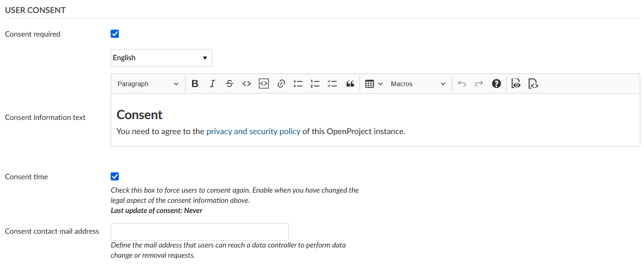Click the Consent contact mail address field
The image size is (644, 265).
(199, 232)
